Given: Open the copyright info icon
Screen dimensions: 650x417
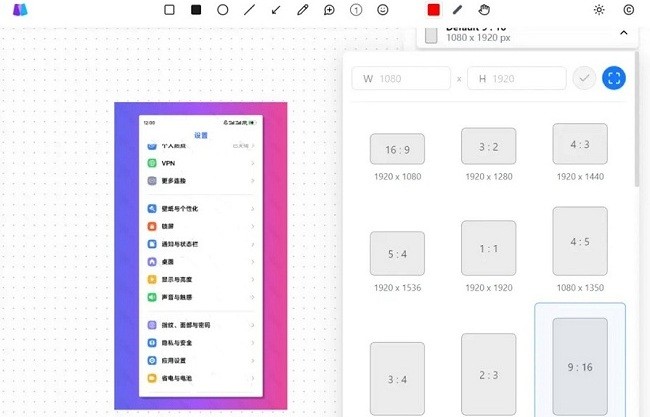Looking at the screenshot, I should (x=628, y=10).
